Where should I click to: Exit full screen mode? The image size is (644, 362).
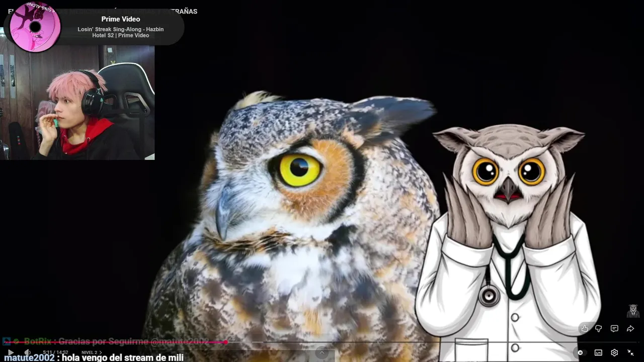(630, 352)
